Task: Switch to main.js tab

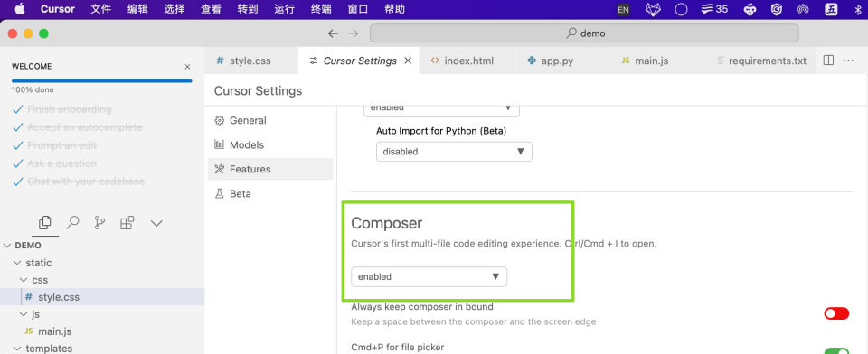Action: 656,61
